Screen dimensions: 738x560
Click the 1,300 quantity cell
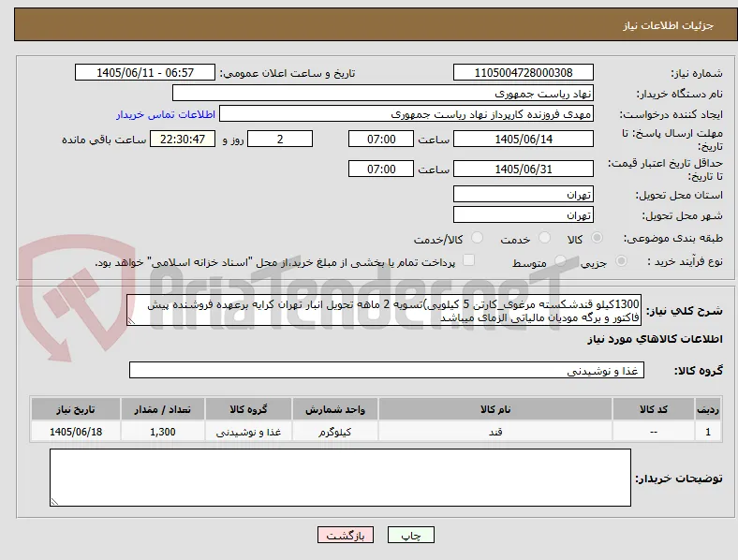pyautogui.click(x=162, y=432)
